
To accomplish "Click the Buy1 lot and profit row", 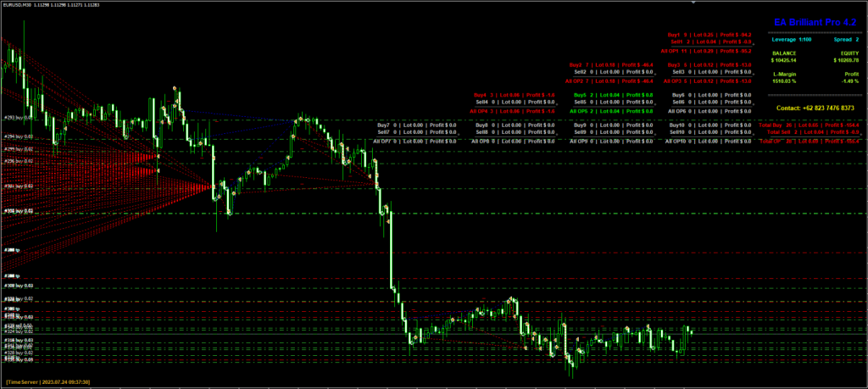I will tap(710, 34).
